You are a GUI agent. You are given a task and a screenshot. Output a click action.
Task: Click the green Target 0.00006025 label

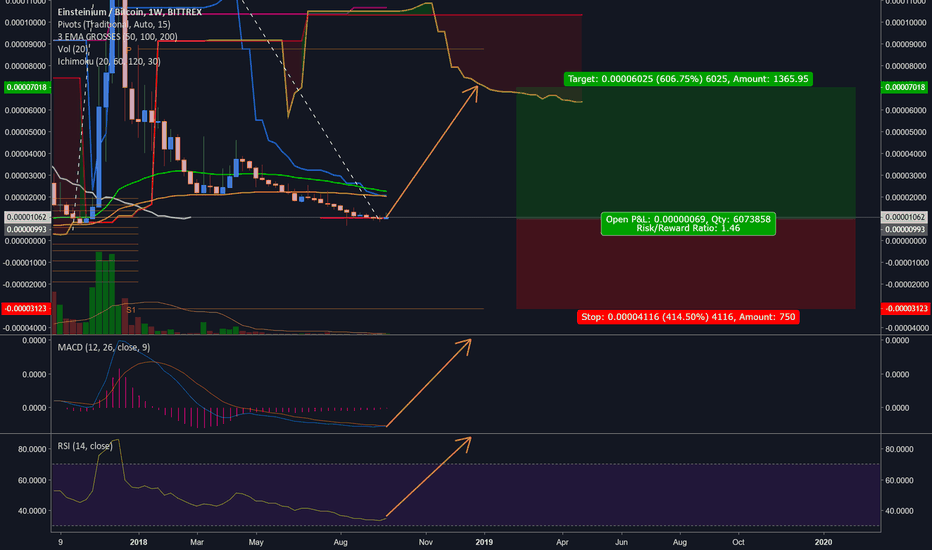coord(688,79)
